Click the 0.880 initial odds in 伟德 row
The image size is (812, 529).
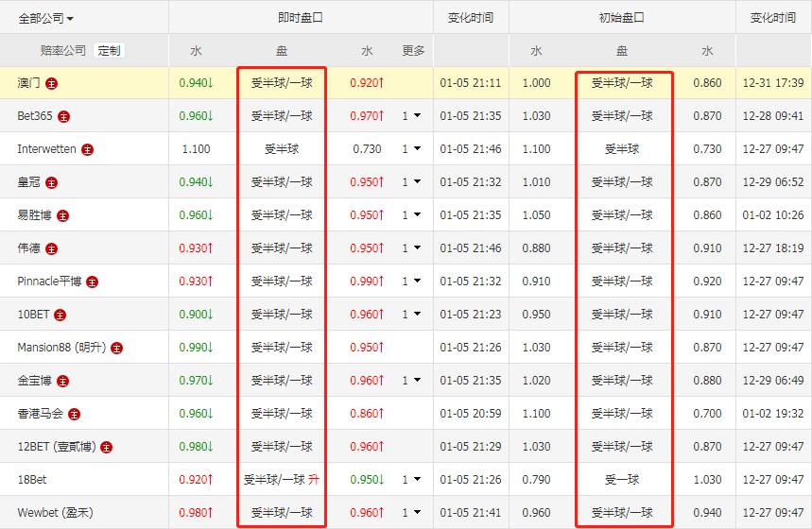point(537,247)
